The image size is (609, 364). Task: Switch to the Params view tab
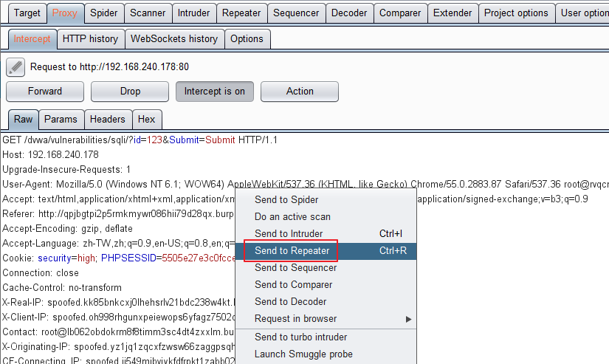(x=61, y=120)
